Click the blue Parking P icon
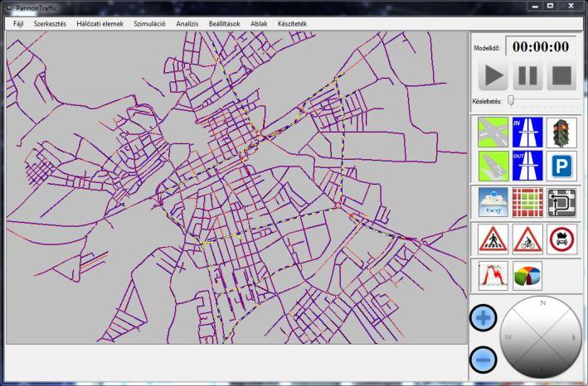Viewport: 588px width, 386px height. [561, 166]
